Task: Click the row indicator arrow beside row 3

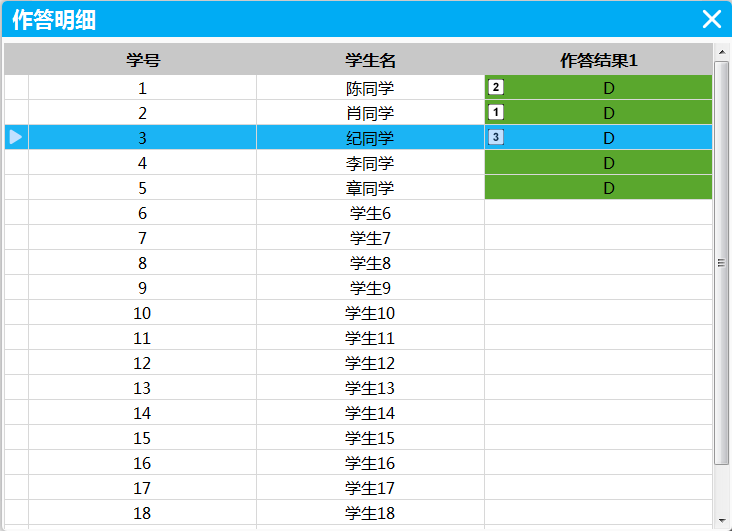Action: click(x=16, y=137)
